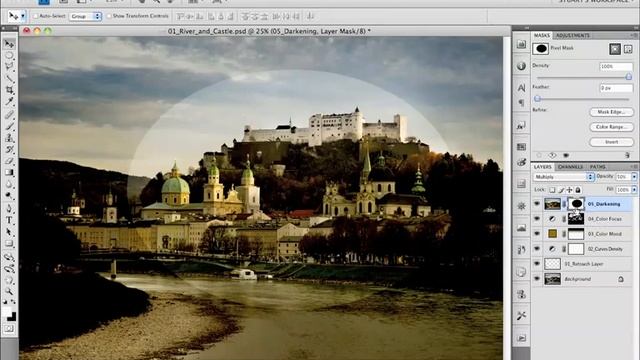The image size is (640, 360).
Task: Select the Blur tool
Action: pyautogui.click(x=9, y=184)
